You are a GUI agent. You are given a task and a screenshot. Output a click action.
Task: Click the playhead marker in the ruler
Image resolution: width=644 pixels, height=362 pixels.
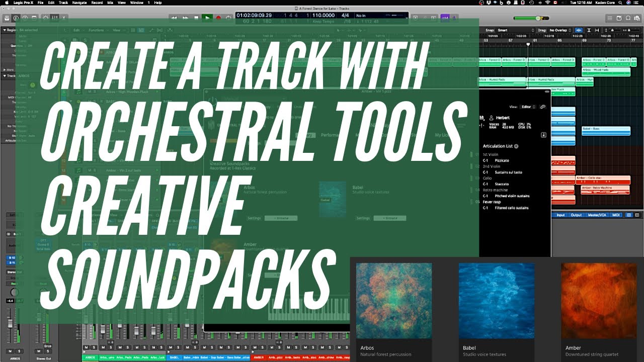[528, 44]
